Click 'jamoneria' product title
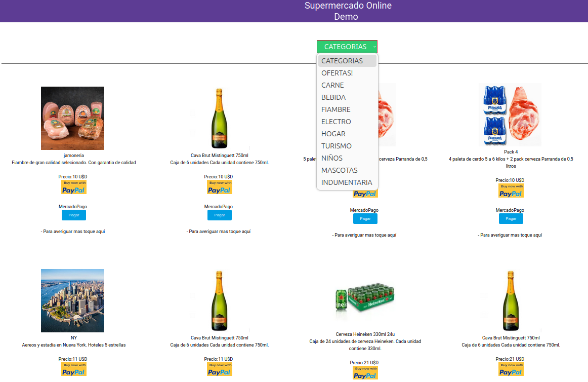 click(74, 156)
